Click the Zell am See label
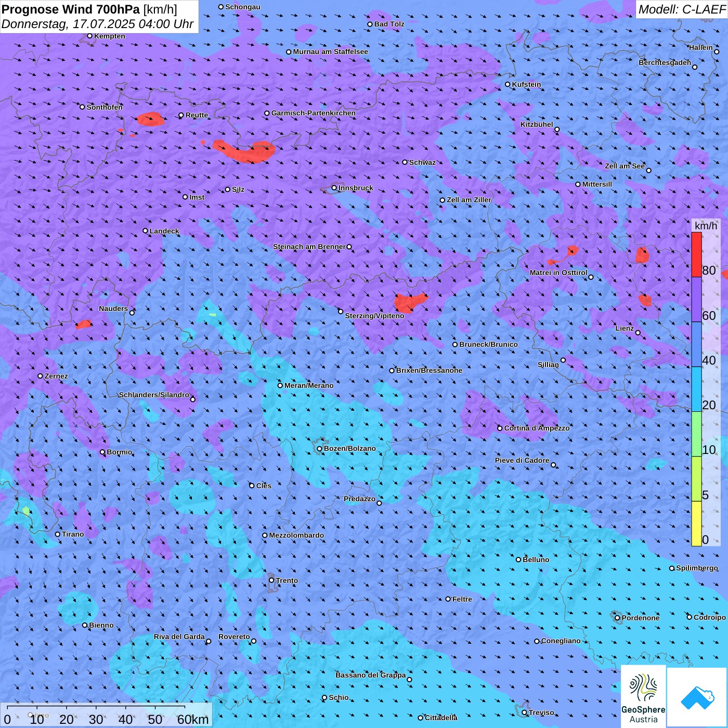Image resolution: width=728 pixels, height=728 pixels. (x=625, y=166)
